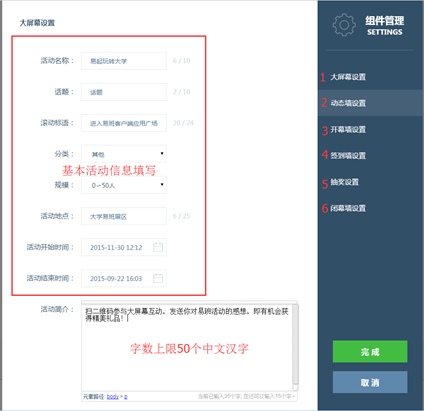Click the settings gear icon in sidebar
The width and height of the screenshot is (424, 411).
[344, 25]
